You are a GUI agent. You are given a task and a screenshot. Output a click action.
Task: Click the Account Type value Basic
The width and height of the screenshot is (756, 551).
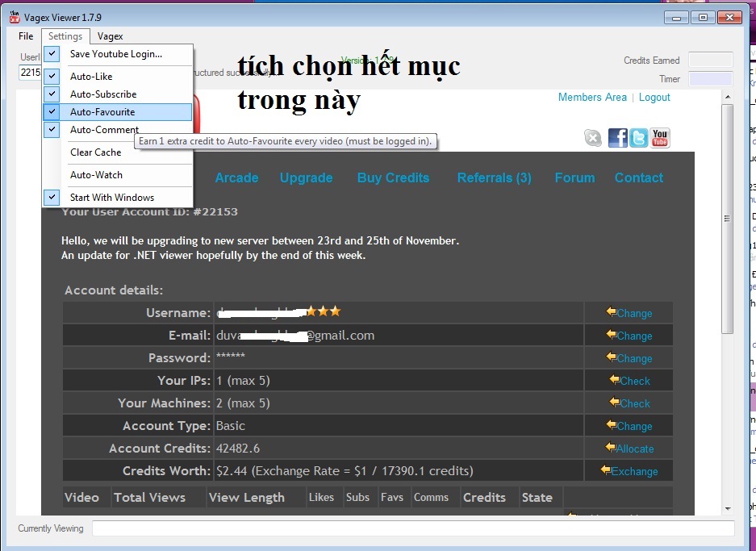click(231, 426)
